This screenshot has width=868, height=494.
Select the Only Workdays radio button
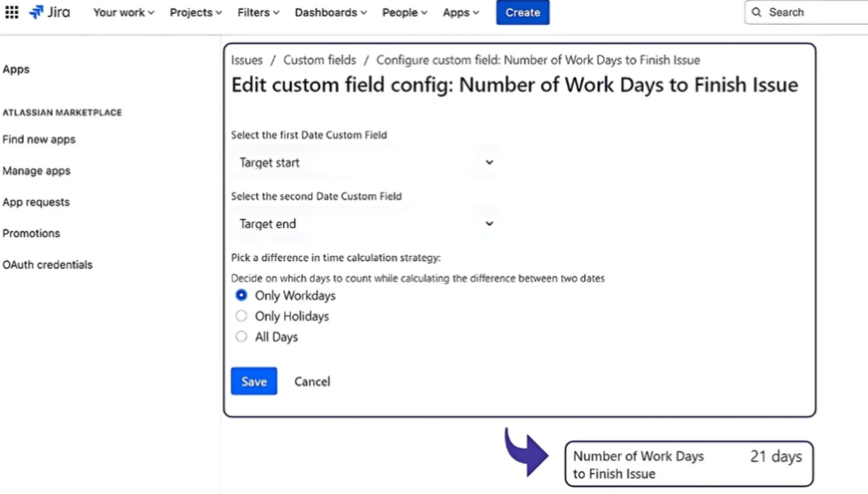(x=241, y=296)
